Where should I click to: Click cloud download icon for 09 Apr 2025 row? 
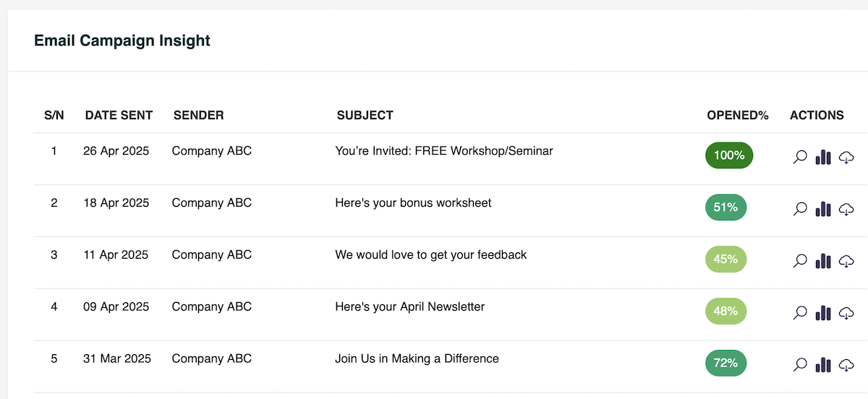(846, 313)
